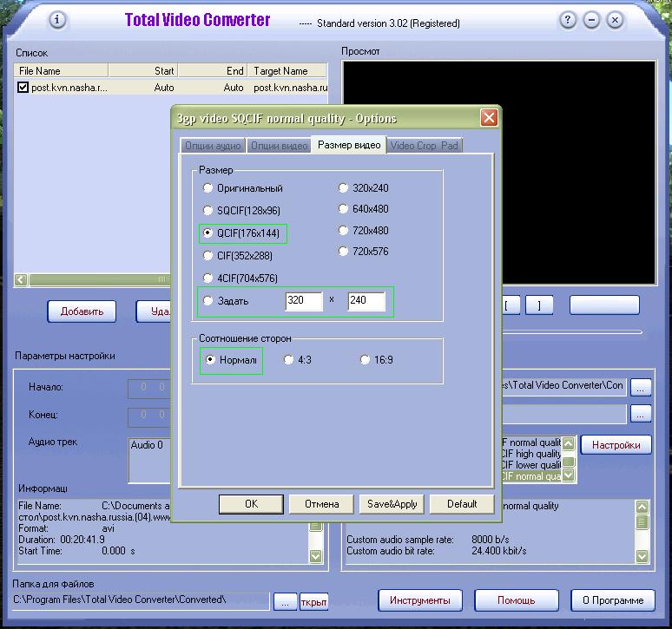Click the Save&Apply button

pos(392,504)
